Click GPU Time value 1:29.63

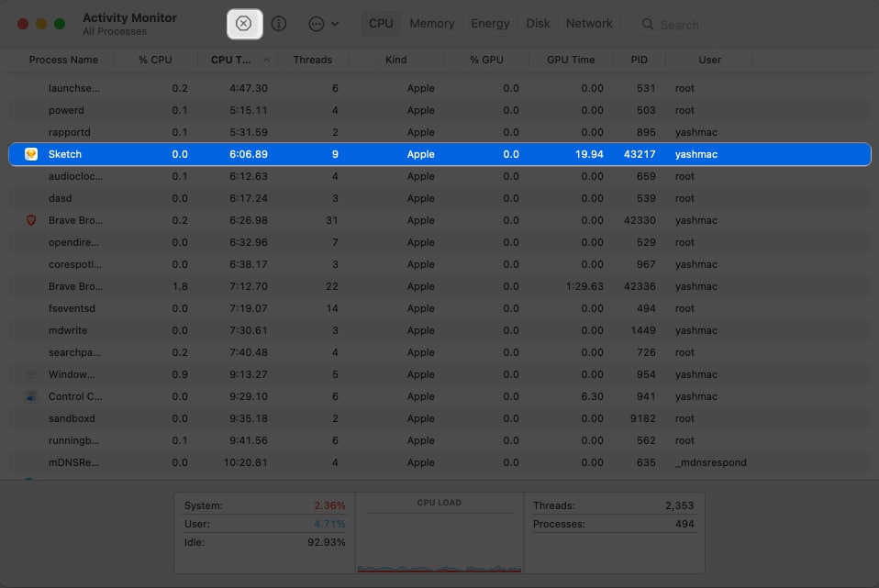pos(584,286)
